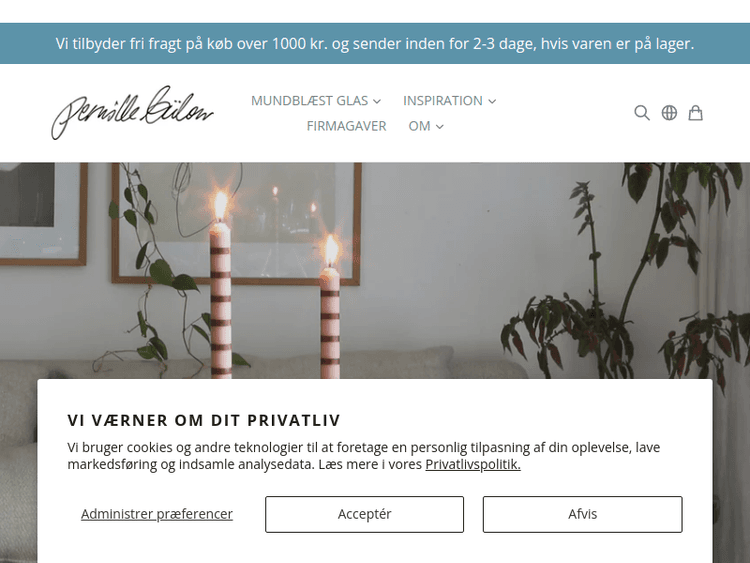Expand the chevron next to OM
The width and height of the screenshot is (750, 563).
pos(440,126)
